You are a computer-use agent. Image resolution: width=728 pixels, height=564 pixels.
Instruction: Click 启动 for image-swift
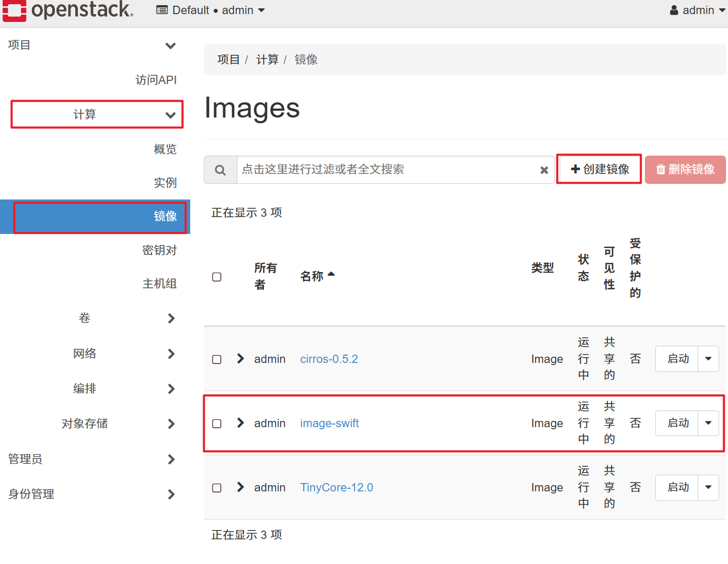(677, 423)
